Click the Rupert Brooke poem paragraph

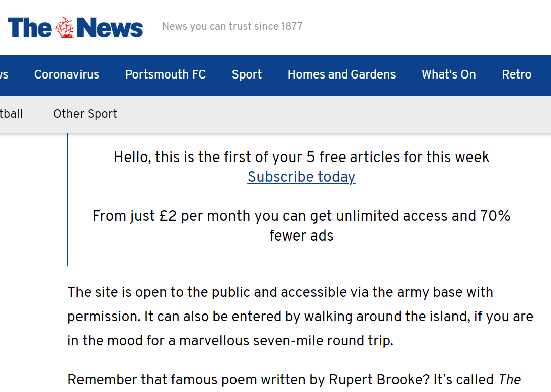click(x=282, y=379)
